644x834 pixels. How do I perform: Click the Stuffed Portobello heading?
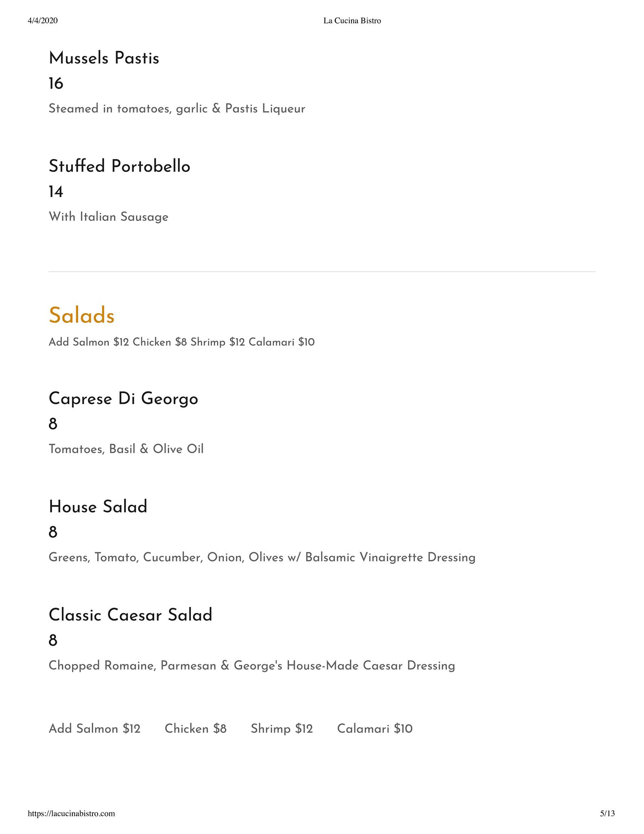point(119,166)
